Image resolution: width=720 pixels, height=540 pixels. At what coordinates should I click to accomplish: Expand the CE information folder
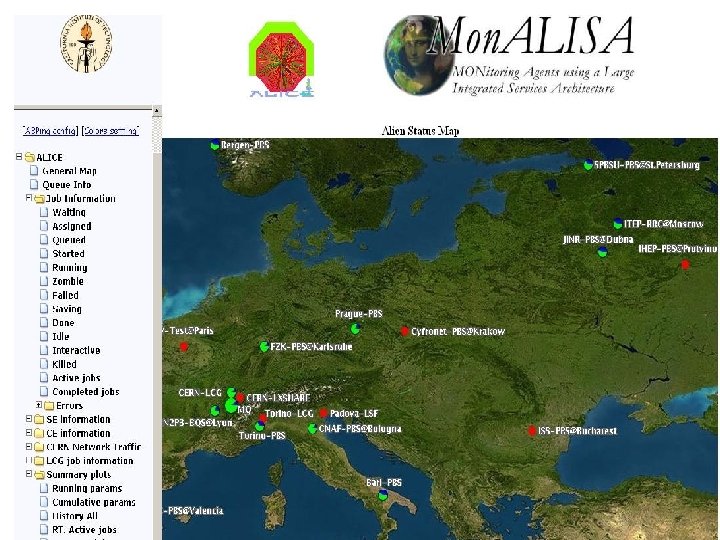(28, 433)
